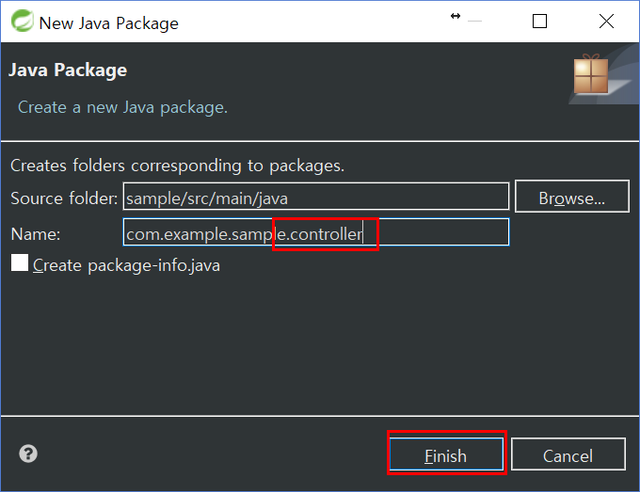The image size is (640, 492).
Task: Cancel the package creation dialog
Action: click(x=567, y=455)
